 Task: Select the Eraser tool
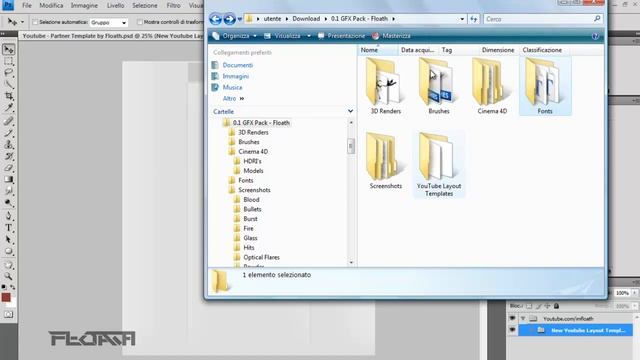9,168
